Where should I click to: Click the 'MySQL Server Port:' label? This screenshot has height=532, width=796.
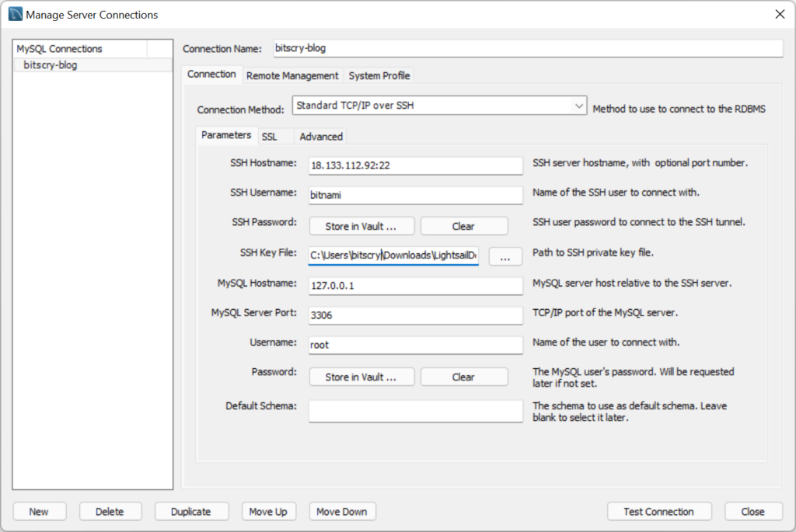(x=254, y=312)
